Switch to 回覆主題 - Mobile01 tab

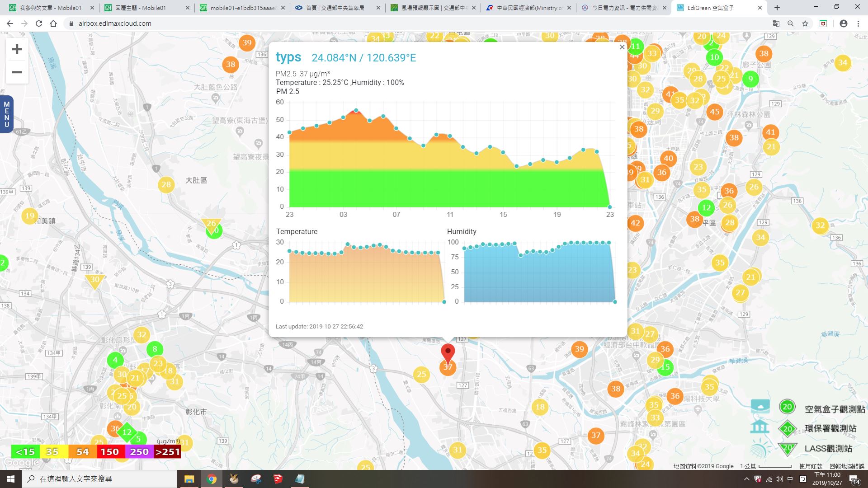tap(146, 8)
